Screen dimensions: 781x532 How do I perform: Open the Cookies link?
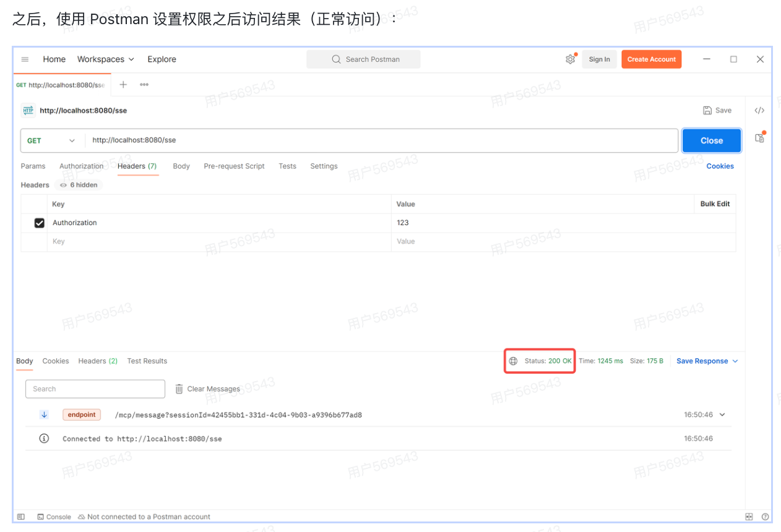click(x=720, y=166)
